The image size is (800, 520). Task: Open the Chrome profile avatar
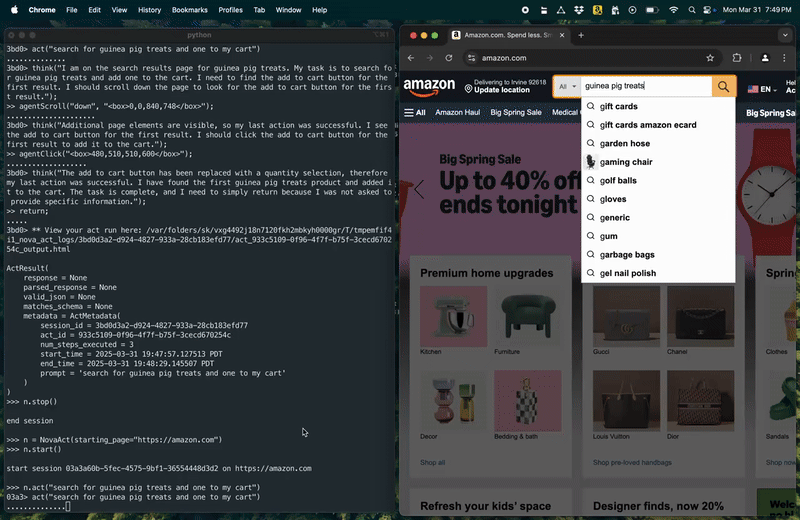tap(765, 58)
